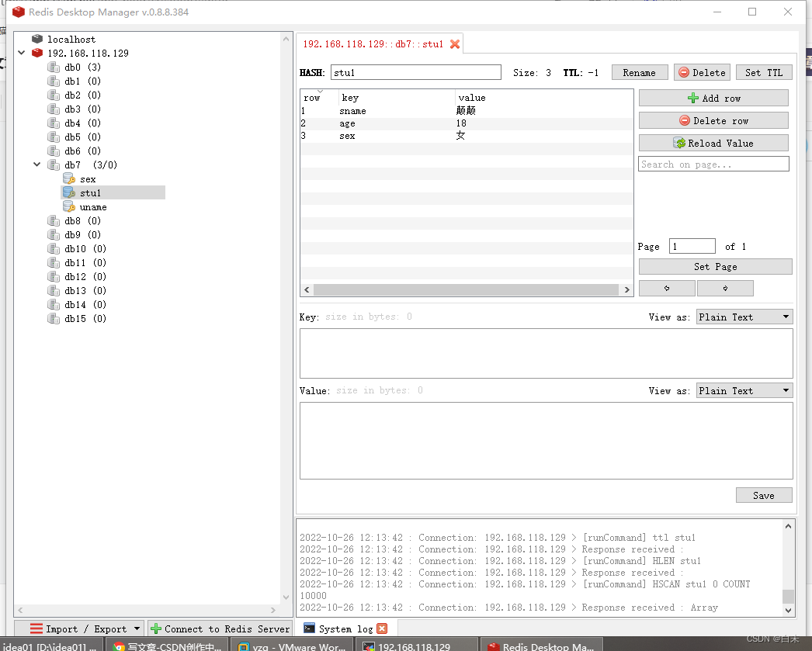Click the system log scroll-up arrow
The height and width of the screenshot is (651, 812).
(x=788, y=526)
